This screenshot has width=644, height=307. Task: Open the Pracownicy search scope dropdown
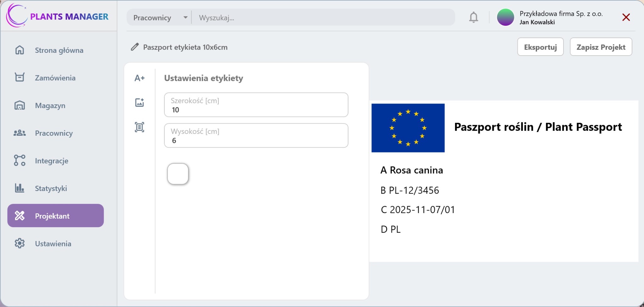(159, 17)
